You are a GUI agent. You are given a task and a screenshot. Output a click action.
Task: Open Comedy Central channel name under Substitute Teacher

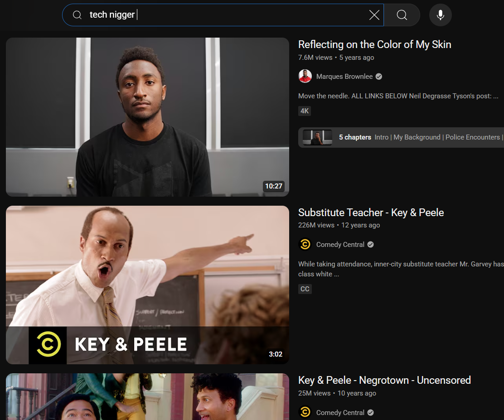click(340, 245)
